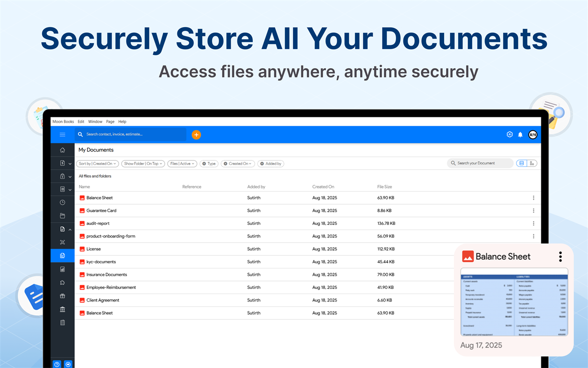Open the purchases bag sidebar icon

[x=63, y=176]
